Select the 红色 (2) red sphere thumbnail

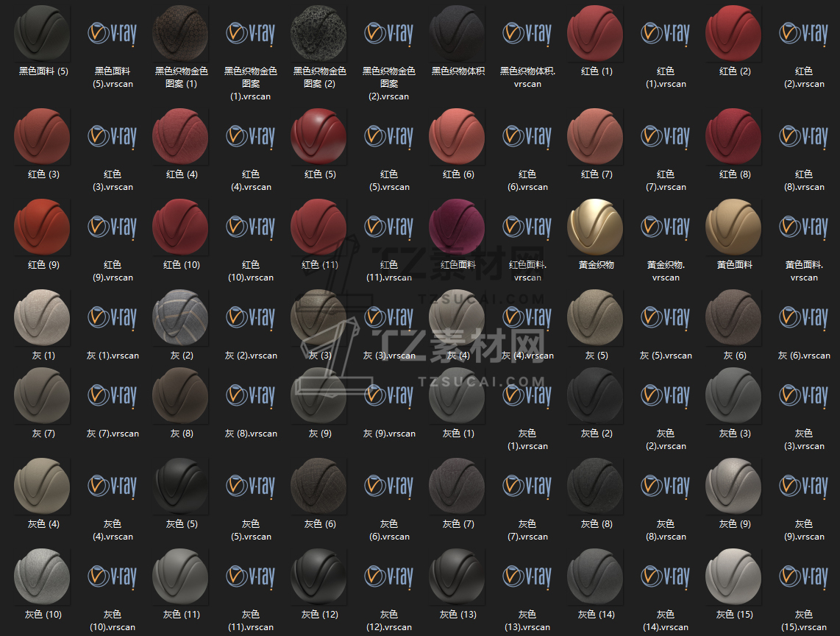coord(733,33)
